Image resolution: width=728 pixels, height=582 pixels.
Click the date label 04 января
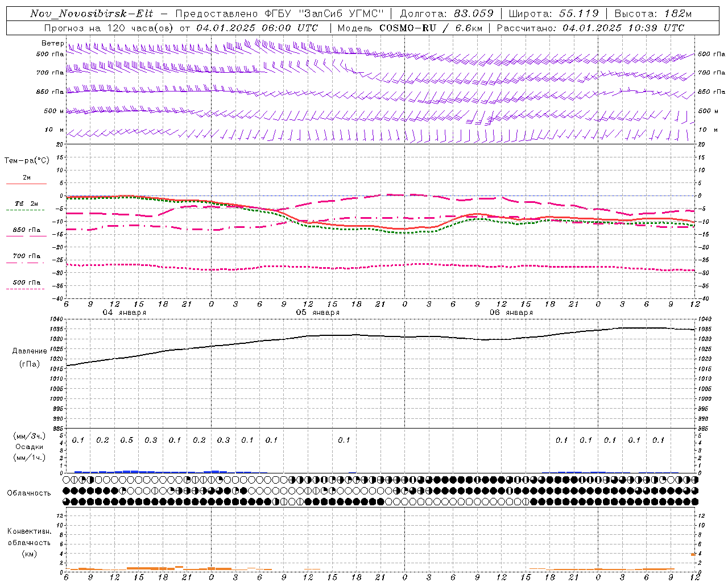pos(124,313)
